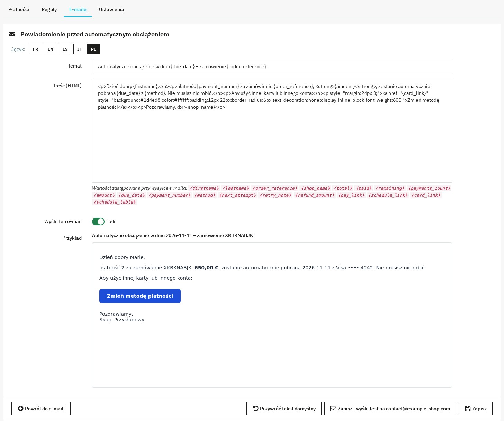This screenshot has height=421, width=504.
Task: Click the {method} placeholder tag
Action: point(205,195)
